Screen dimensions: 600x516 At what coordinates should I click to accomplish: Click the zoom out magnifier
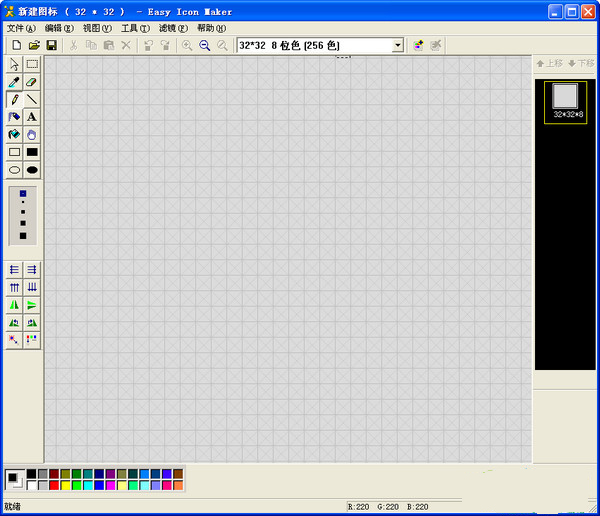[205, 45]
